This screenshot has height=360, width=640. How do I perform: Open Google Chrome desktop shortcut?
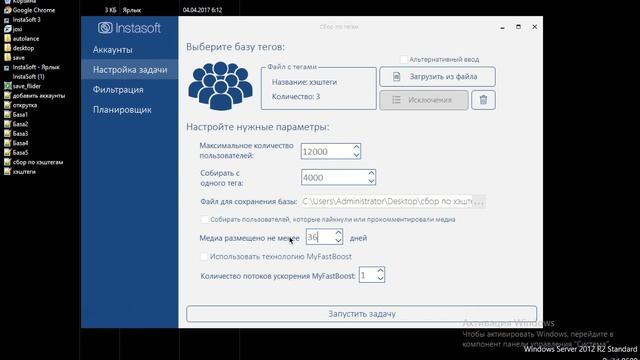pyautogui.click(x=29, y=10)
